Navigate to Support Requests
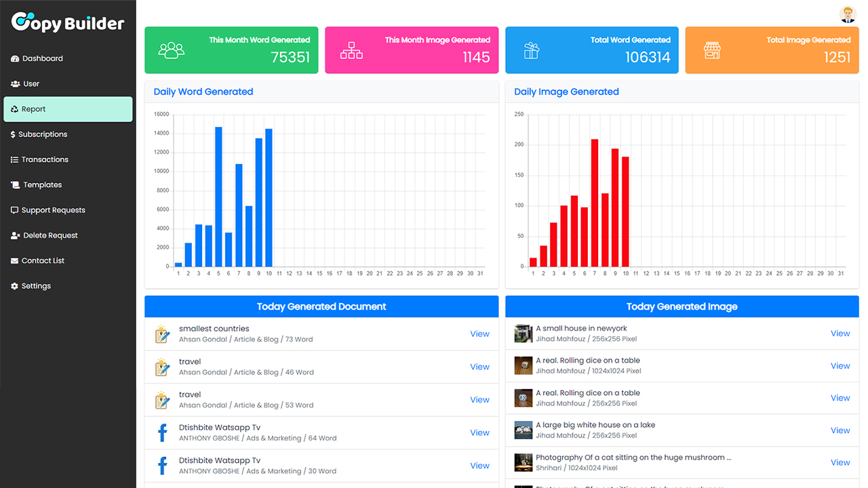This screenshot has width=868, height=488. (53, 210)
